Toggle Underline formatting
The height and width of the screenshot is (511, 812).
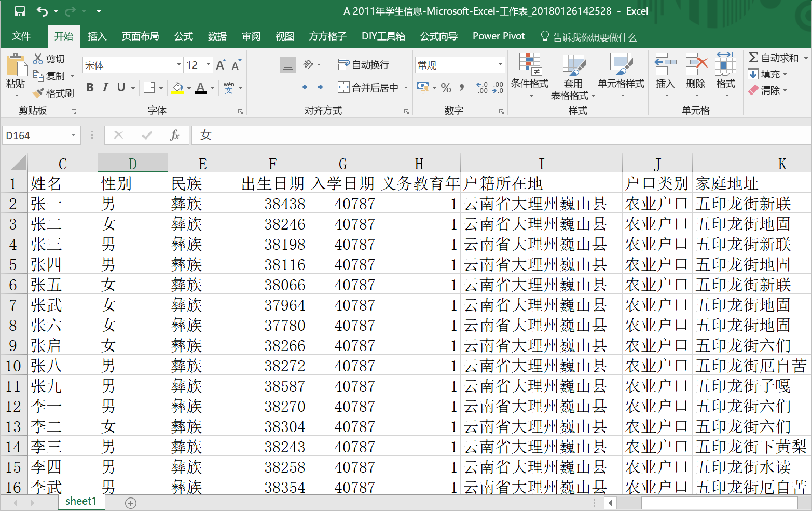pos(121,87)
